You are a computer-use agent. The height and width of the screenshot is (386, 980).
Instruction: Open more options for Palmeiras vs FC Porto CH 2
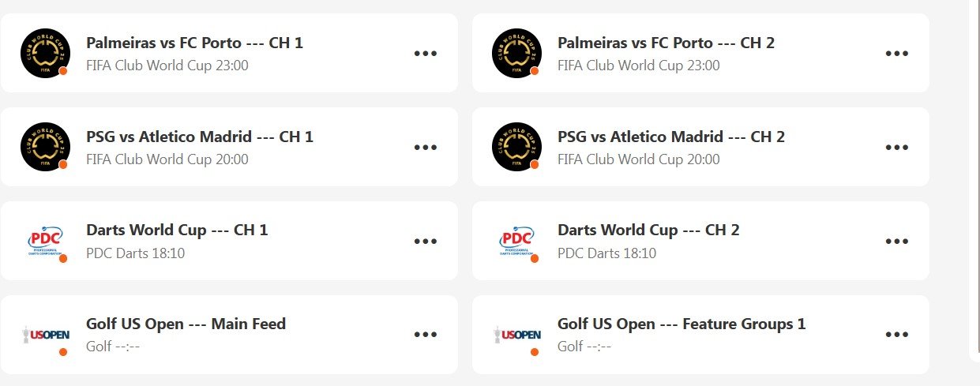click(x=897, y=54)
